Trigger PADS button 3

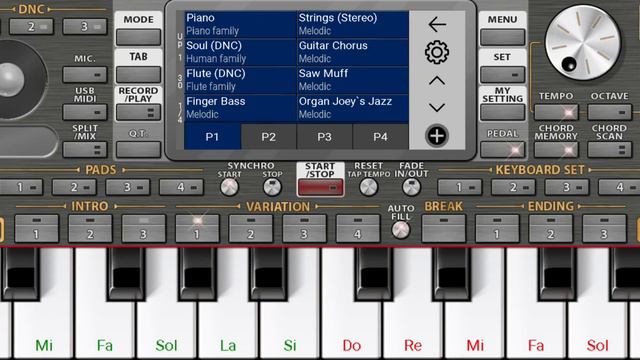(x=127, y=187)
